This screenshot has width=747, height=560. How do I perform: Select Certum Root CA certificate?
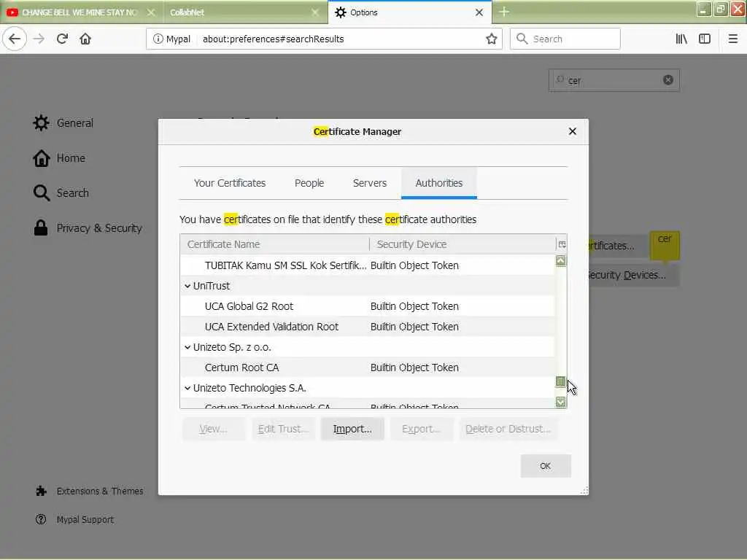(x=368, y=367)
